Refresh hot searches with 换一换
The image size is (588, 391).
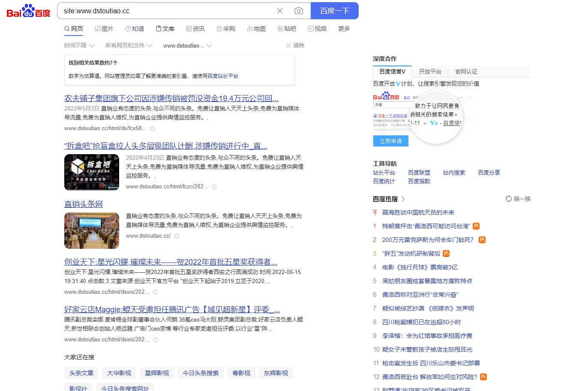click(x=518, y=199)
